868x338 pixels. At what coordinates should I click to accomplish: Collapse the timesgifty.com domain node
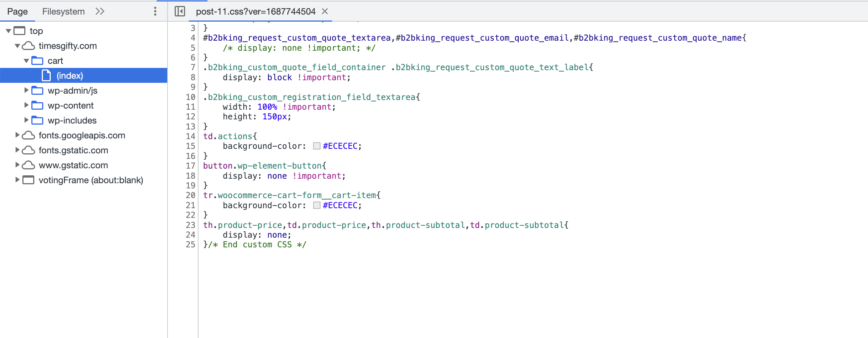17,46
